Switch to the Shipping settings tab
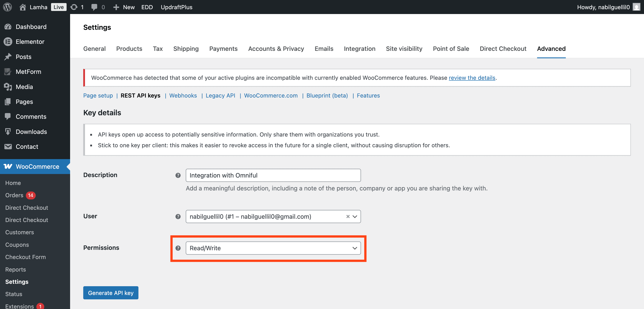The height and width of the screenshot is (309, 644). pyautogui.click(x=186, y=48)
